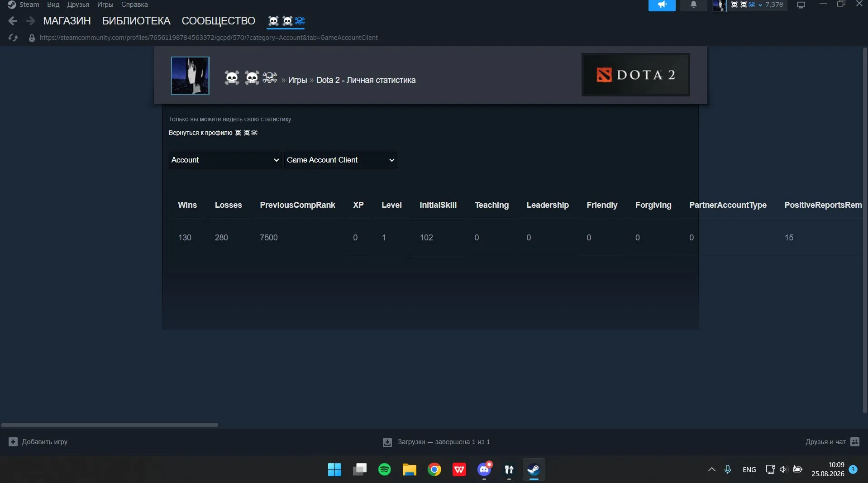868x483 pixels.
Task: Open Загрузки status in the bottom bar
Action: click(x=436, y=442)
